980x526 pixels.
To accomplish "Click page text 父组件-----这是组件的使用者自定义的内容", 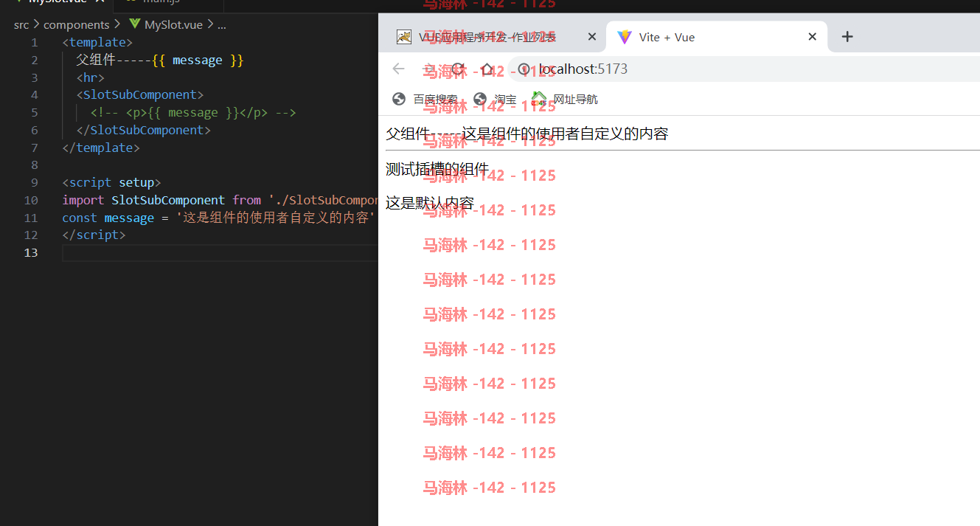I will (x=527, y=134).
